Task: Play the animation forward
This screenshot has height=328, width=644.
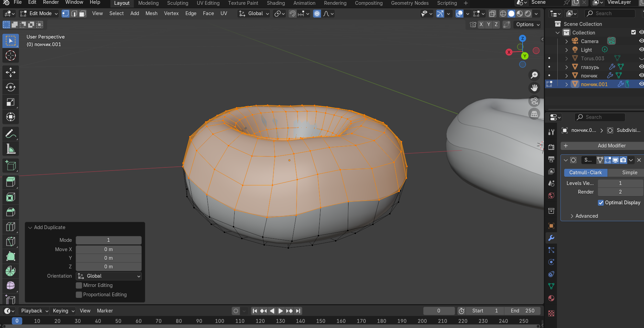Action: (x=281, y=311)
